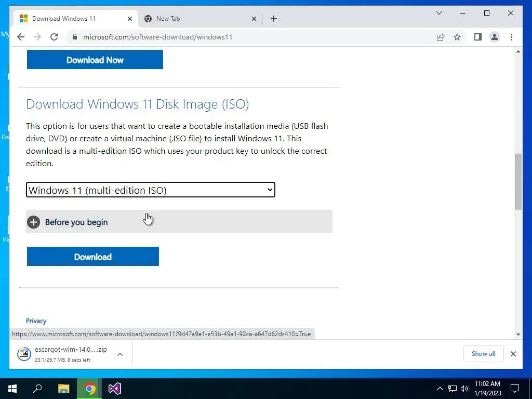532x399 pixels.
Task: Click the forward navigation arrow
Action: (37, 37)
